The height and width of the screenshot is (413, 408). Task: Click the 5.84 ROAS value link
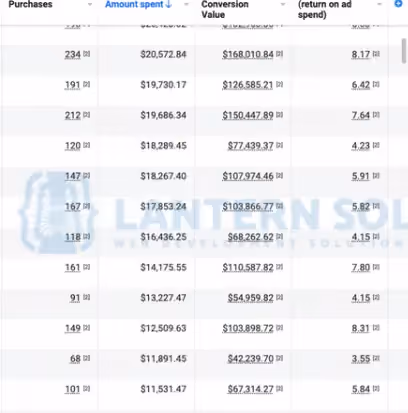pyautogui.click(x=361, y=389)
